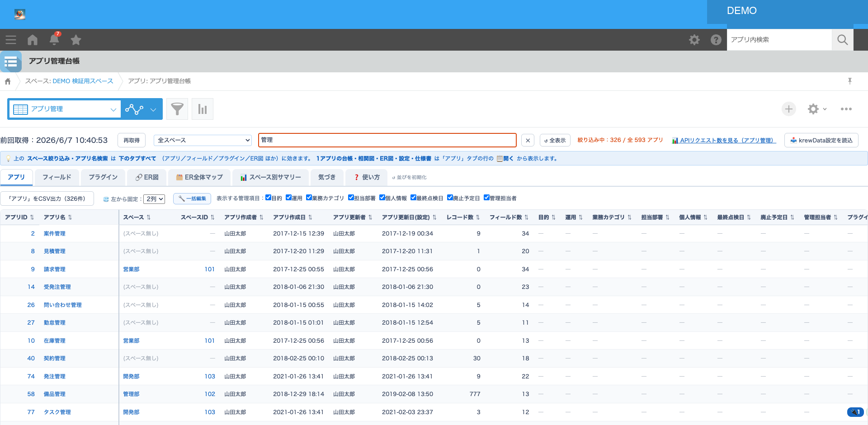Open the APIリクエスト数を見る link
Viewport: 868px width, 425px height.
[x=724, y=140]
